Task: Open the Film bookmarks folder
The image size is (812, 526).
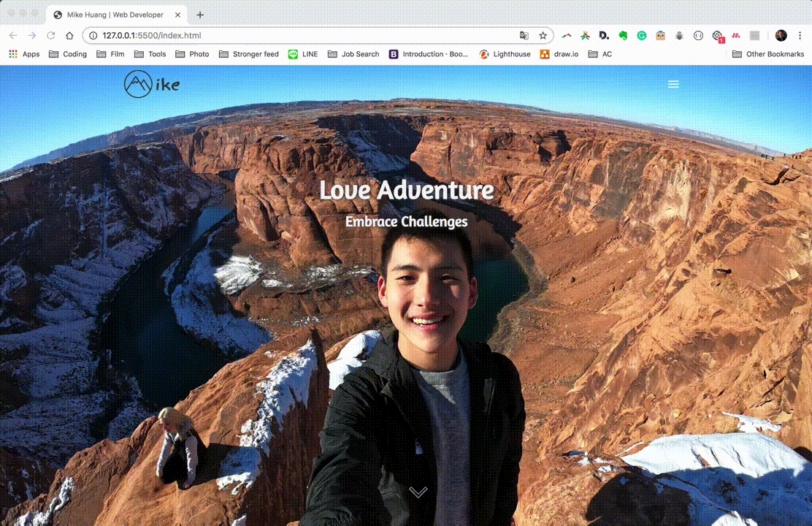Action: pyautogui.click(x=110, y=54)
